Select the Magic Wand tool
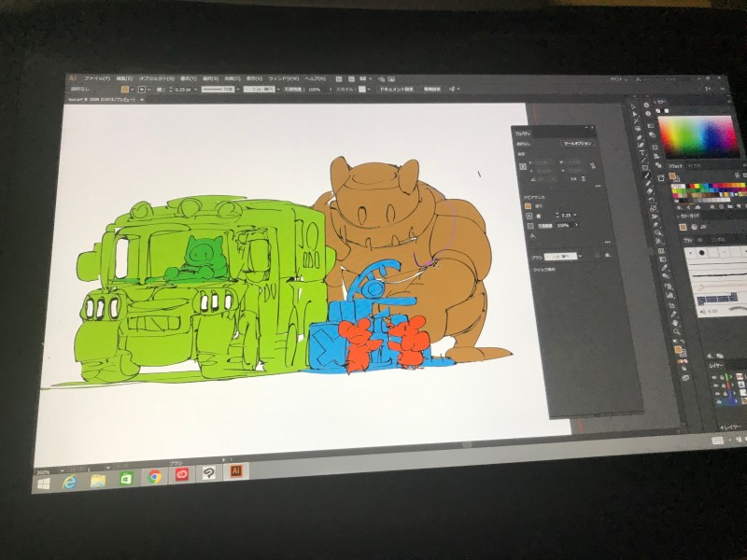 (636, 121)
